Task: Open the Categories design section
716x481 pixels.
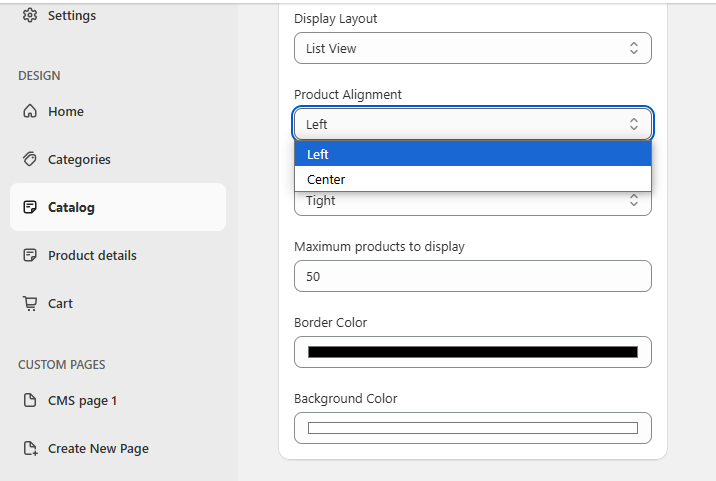Action: tap(118, 159)
